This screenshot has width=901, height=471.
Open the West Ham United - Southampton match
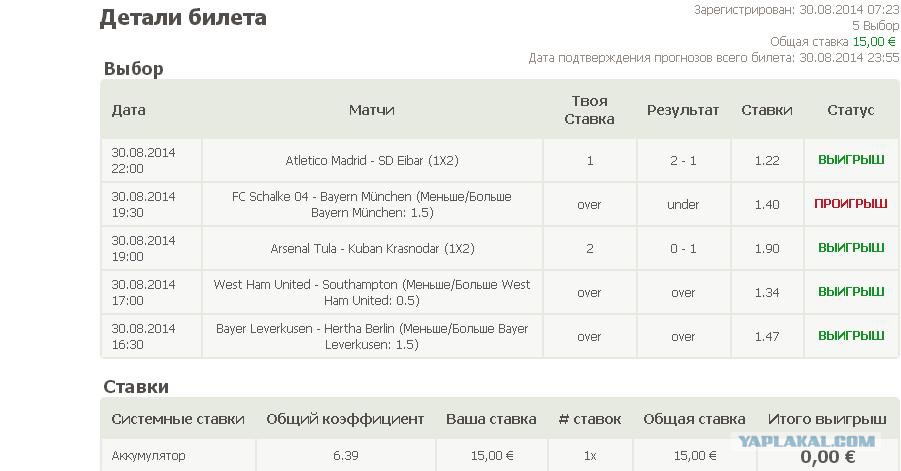(372, 292)
